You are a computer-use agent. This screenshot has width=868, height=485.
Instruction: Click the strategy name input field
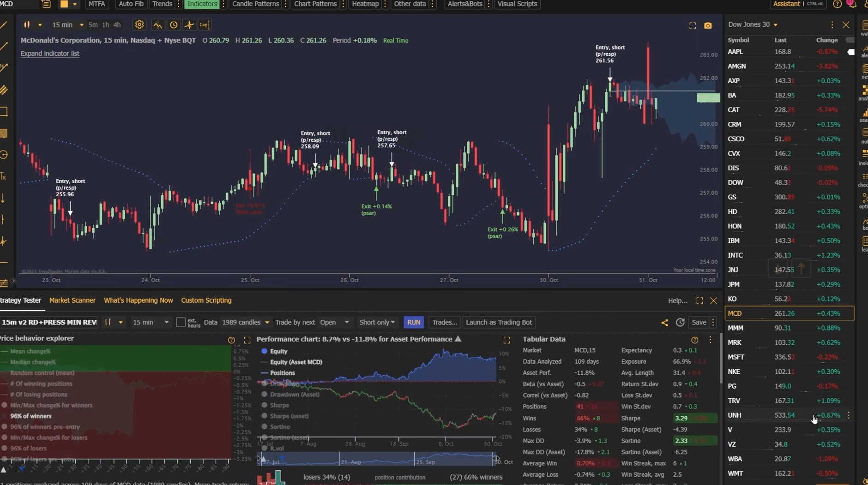(49, 322)
